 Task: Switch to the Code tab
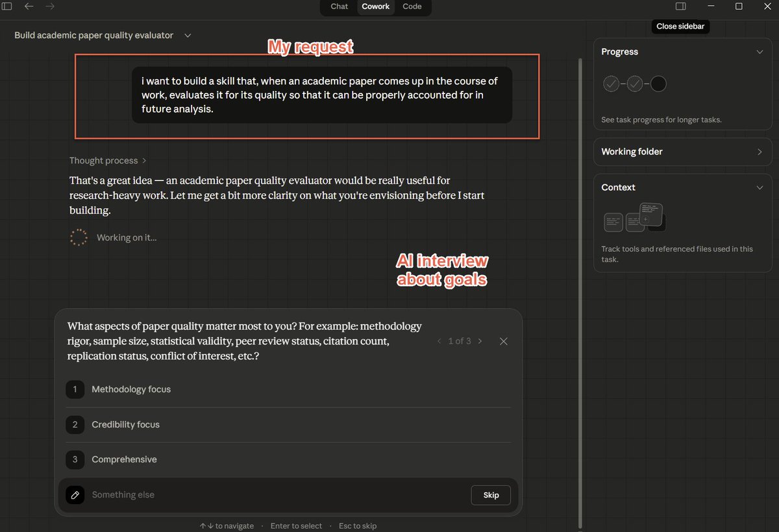click(412, 6)
